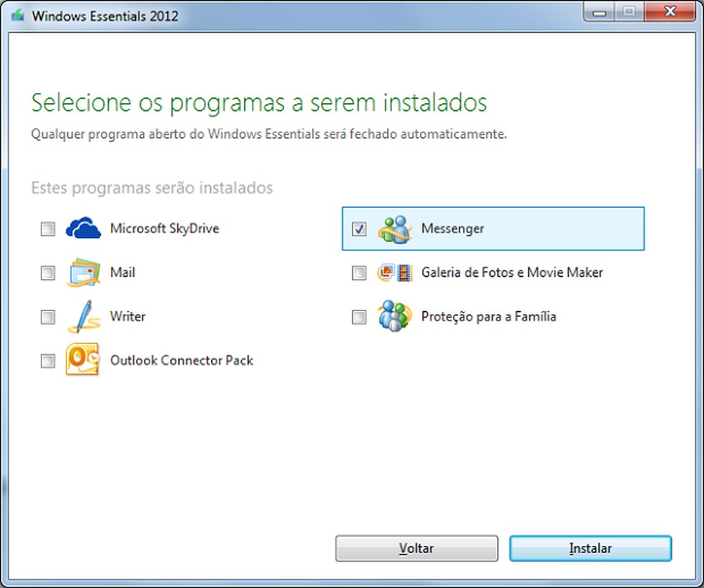This screenshot has height=588, width=704.
Task: Click the Mail envelope icon
Action: pos(82,273)
